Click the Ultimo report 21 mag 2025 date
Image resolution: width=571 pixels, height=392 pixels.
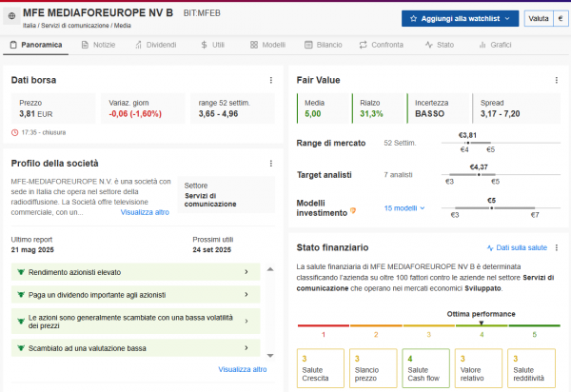click(x=32, y=250)
